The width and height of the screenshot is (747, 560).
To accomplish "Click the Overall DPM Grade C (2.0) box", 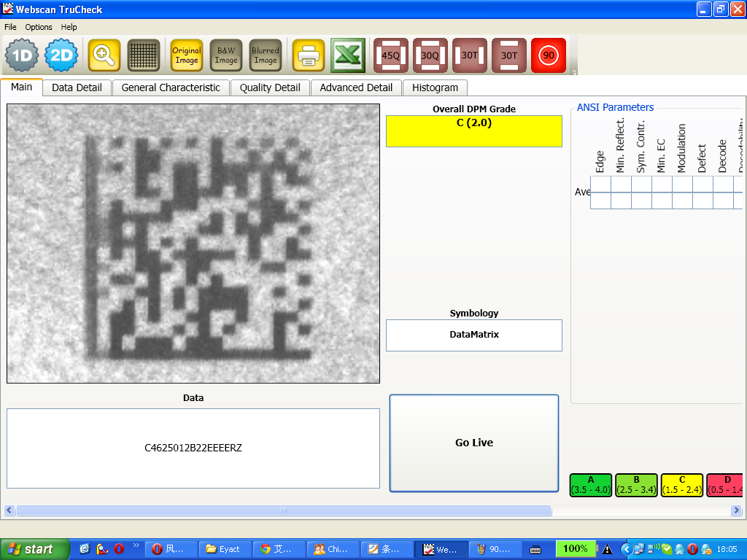I will [x=474, y=131].
